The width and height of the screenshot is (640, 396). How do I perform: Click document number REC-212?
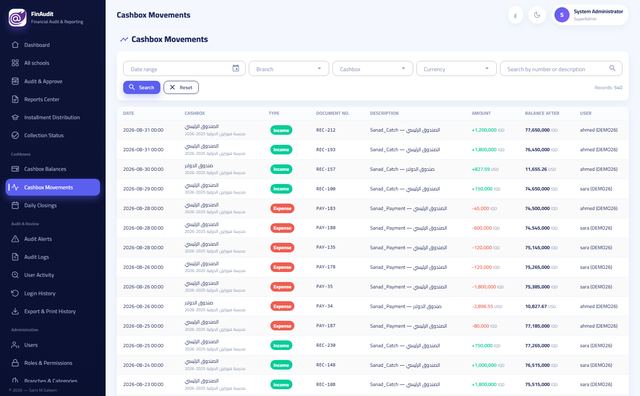[x=326, y=130]
